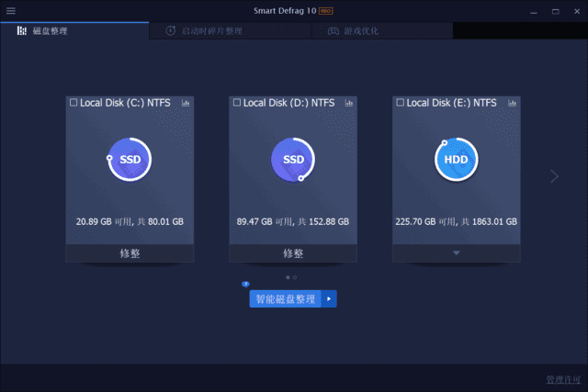Show next page of disks arrow
The width and height of the screenshot is (588, 392).
[554, 176]
